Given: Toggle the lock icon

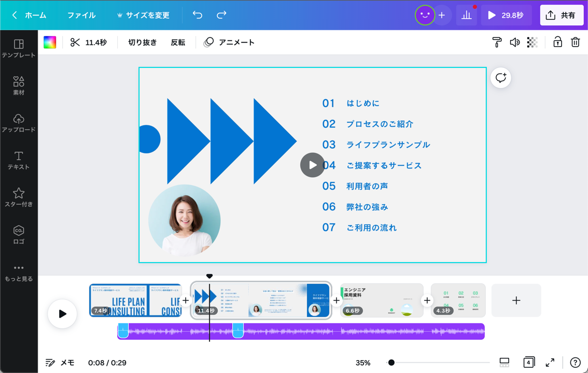Looking at the screenshot, I should (557, 42).
